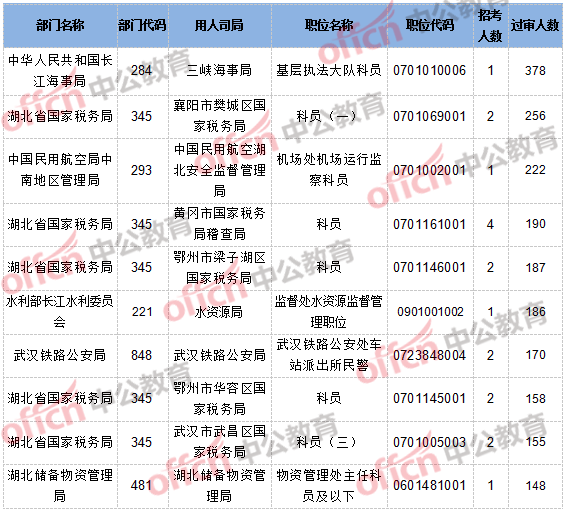Select department code 848 cell
This screenshot has height=513, width=567.
coord(142,355)
